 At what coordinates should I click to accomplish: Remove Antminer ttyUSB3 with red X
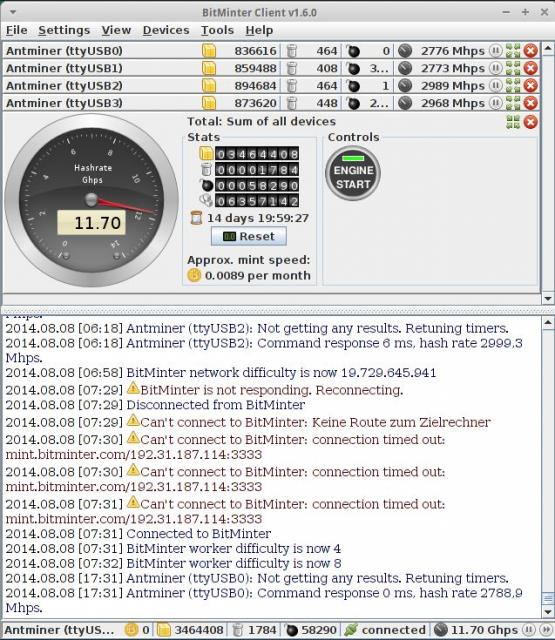531,103
